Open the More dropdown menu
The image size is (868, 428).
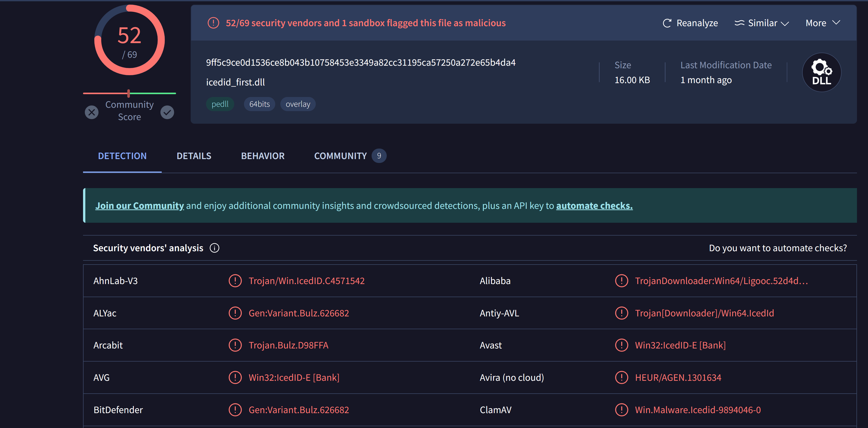point(822,23)
